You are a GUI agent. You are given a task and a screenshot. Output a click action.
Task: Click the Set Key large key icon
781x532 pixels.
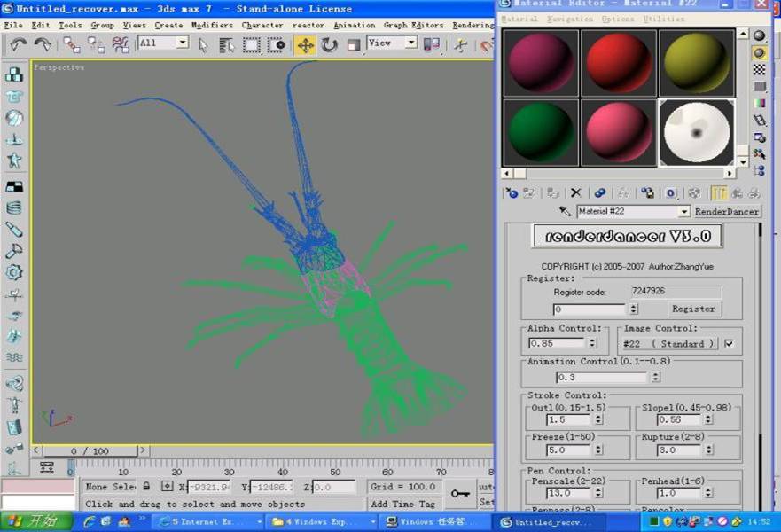460,494
